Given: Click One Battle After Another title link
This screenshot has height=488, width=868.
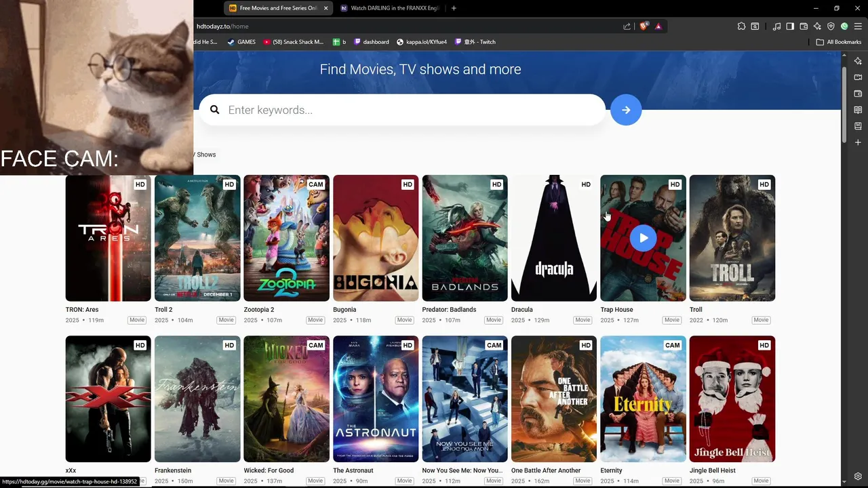Looking at the screenshot, I should [x=546, y=470].
